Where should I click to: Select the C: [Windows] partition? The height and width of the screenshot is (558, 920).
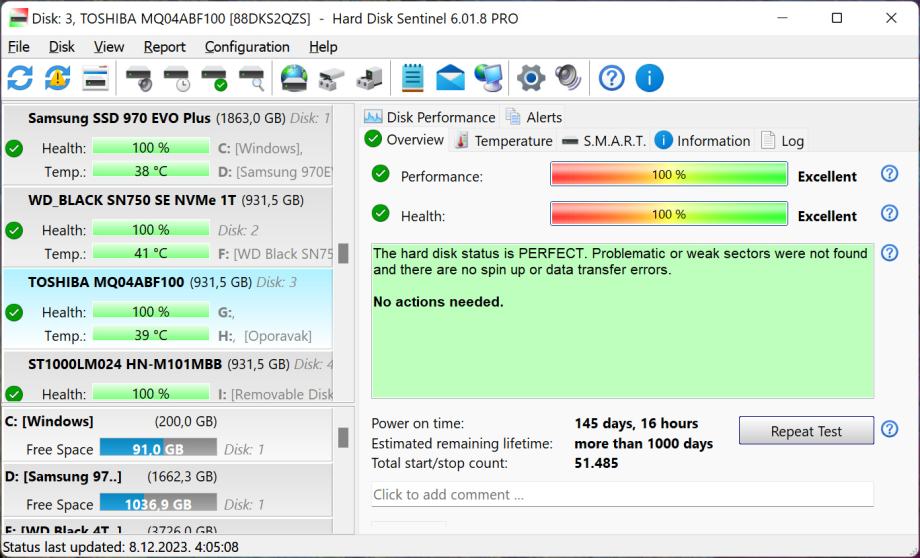pos(168,435)
